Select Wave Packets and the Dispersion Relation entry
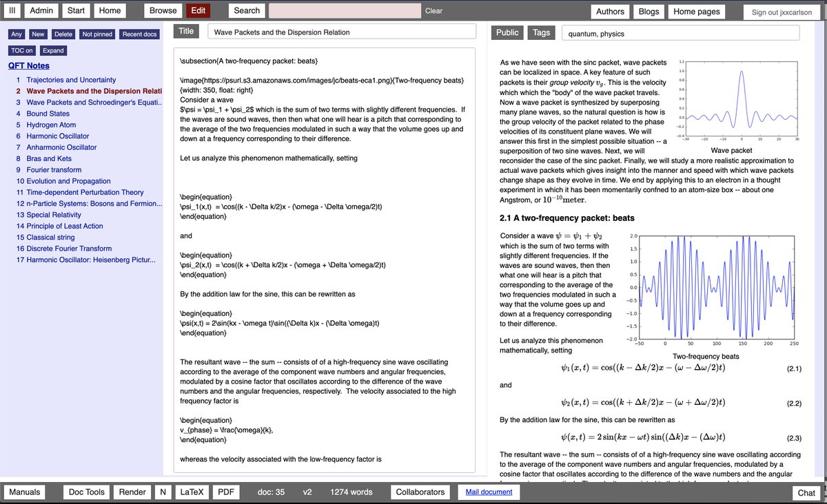 (x=94, y=91)
